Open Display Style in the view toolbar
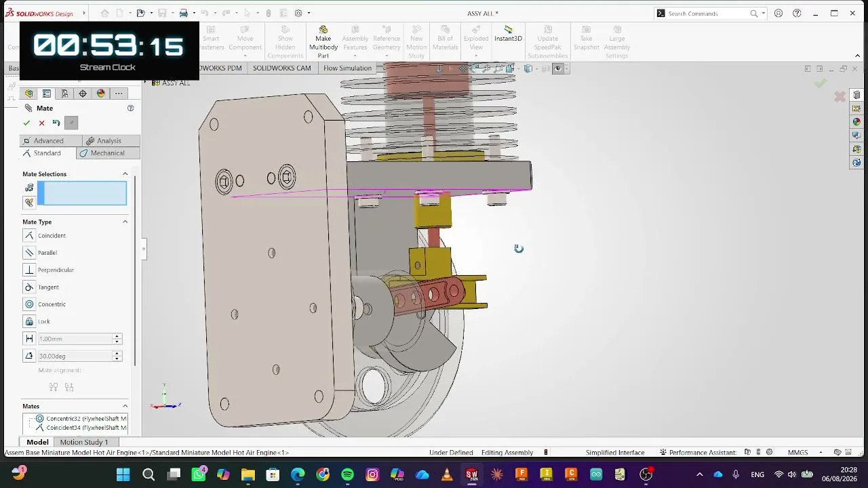The image size is (868, 488). click(x=528, y=68)
